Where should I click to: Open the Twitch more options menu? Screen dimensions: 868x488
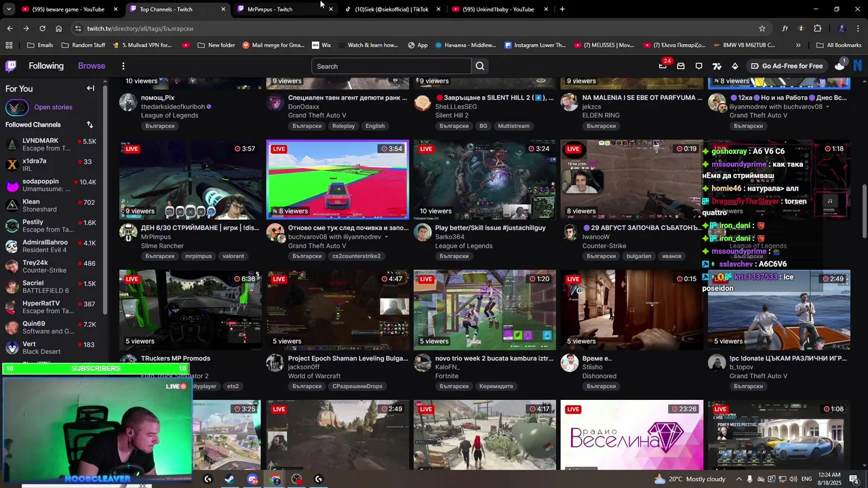[123, 66]
